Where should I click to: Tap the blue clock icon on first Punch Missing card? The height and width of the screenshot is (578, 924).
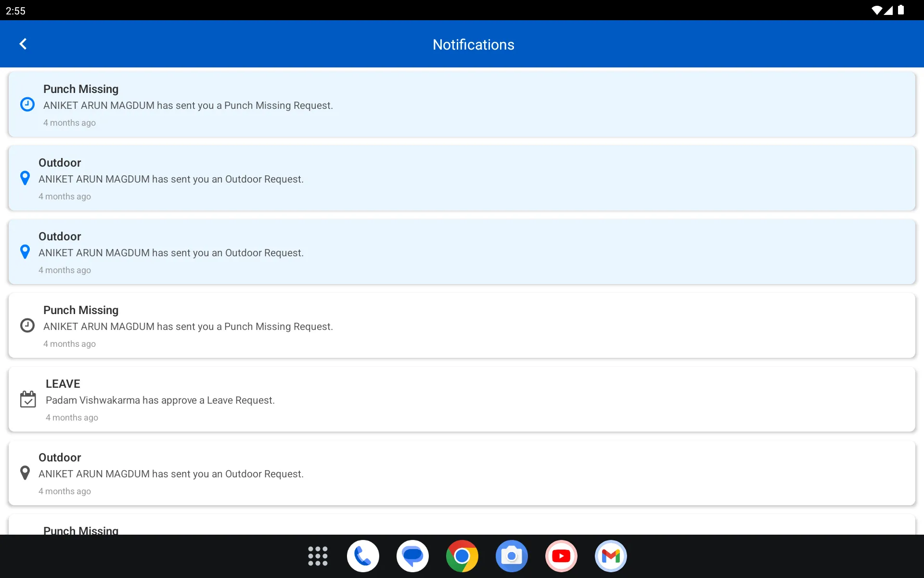pos(27,105)
